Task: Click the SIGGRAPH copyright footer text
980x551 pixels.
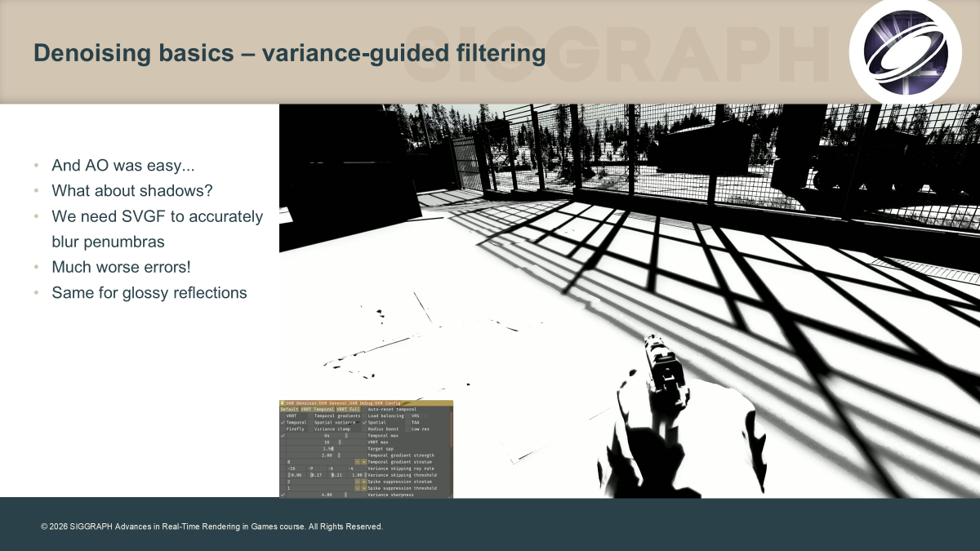Action: [212, 527]
